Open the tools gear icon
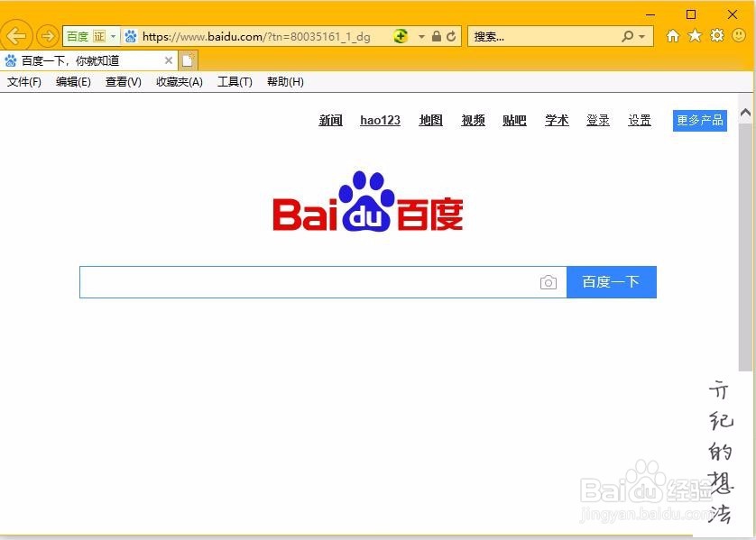Viewport: 756px width, 540px height. tap(717, 35)
